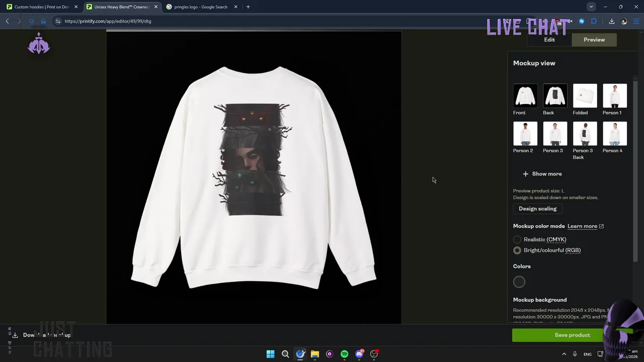The height and width of the screenshot is (362, 644).
Task: Open site information icon in address bar
Action: [58, 21]
